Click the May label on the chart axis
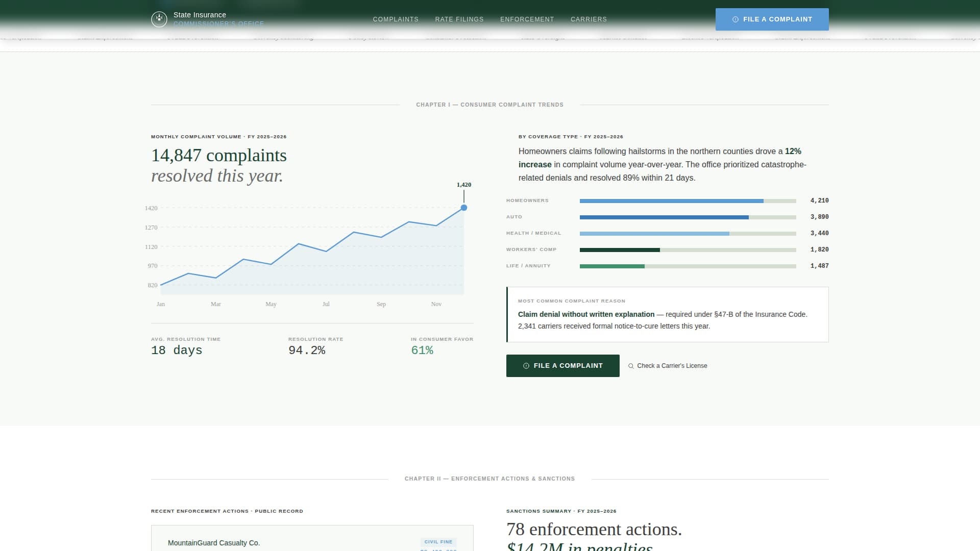The height and width of the screenshot is (551, 980). click(271, 304)
